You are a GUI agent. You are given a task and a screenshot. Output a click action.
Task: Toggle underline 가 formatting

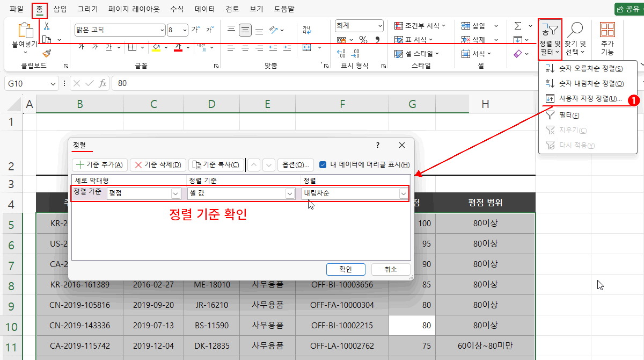tap(108, 47)
